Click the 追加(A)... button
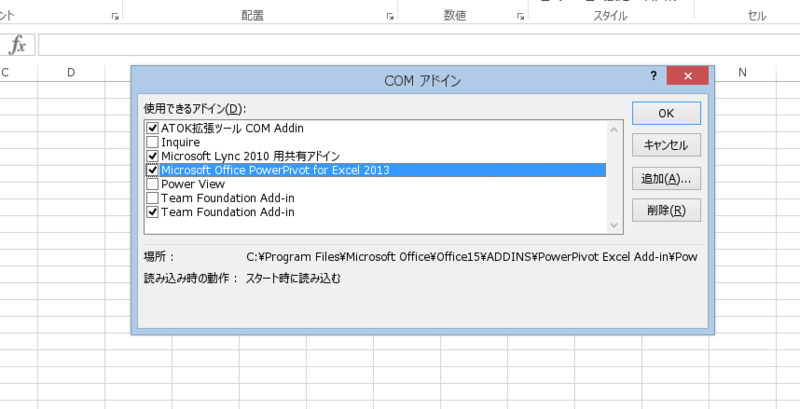The width and height of the screenshot is (800, 409). pos(666,178)
